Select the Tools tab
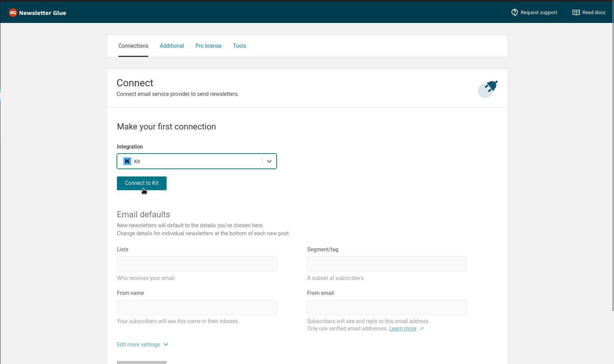 [240, 46]
